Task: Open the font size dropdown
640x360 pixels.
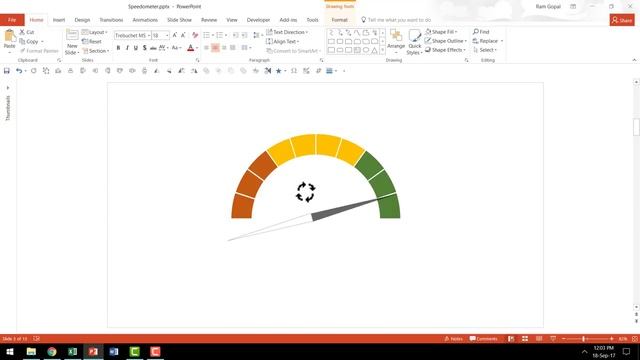Action: (167, 36)
